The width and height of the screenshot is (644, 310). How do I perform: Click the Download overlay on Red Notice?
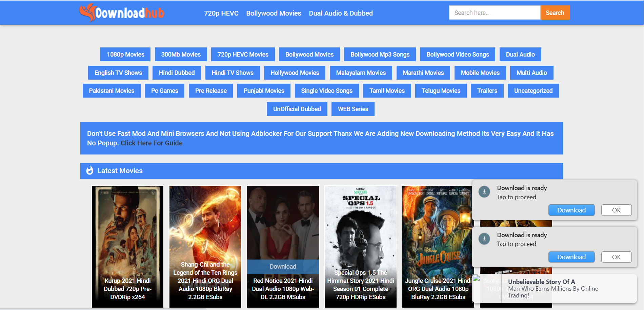coord(283,267)
